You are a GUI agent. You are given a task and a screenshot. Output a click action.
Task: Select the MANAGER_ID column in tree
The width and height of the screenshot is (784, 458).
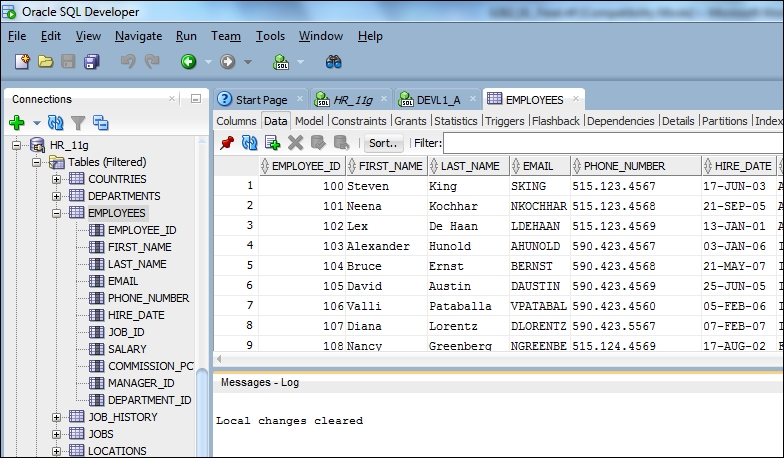[141, 383]
